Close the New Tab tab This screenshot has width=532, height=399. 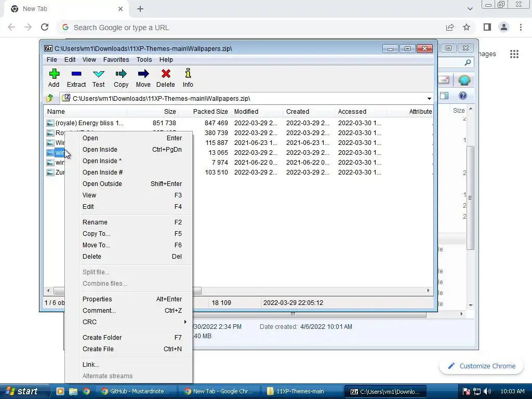[x=121, y=9]
